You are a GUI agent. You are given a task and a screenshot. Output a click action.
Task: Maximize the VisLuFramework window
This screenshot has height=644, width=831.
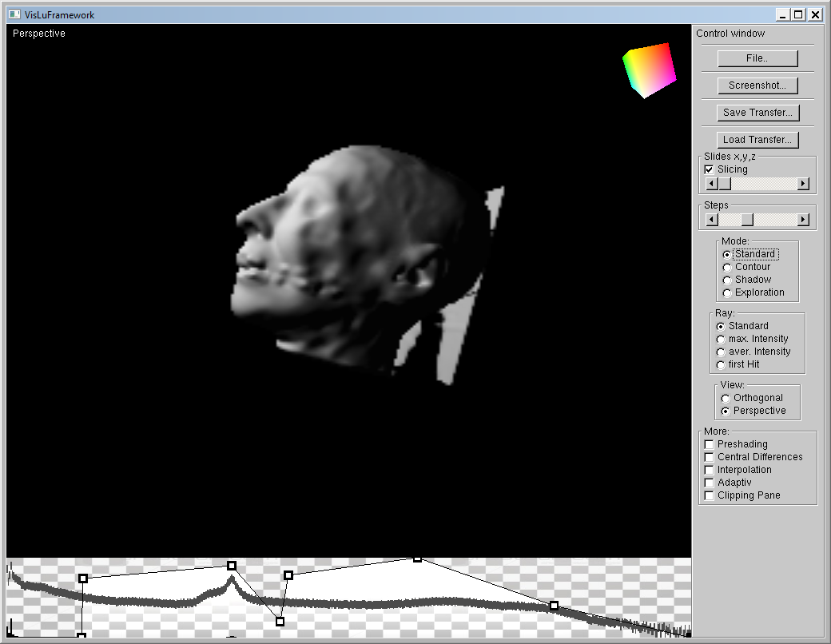pyautogui.click(x=798, y=14)
